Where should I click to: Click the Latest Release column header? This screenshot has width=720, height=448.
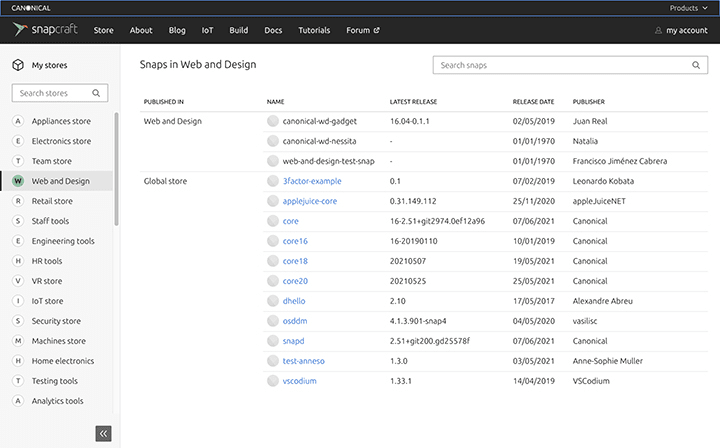point(413,102)
